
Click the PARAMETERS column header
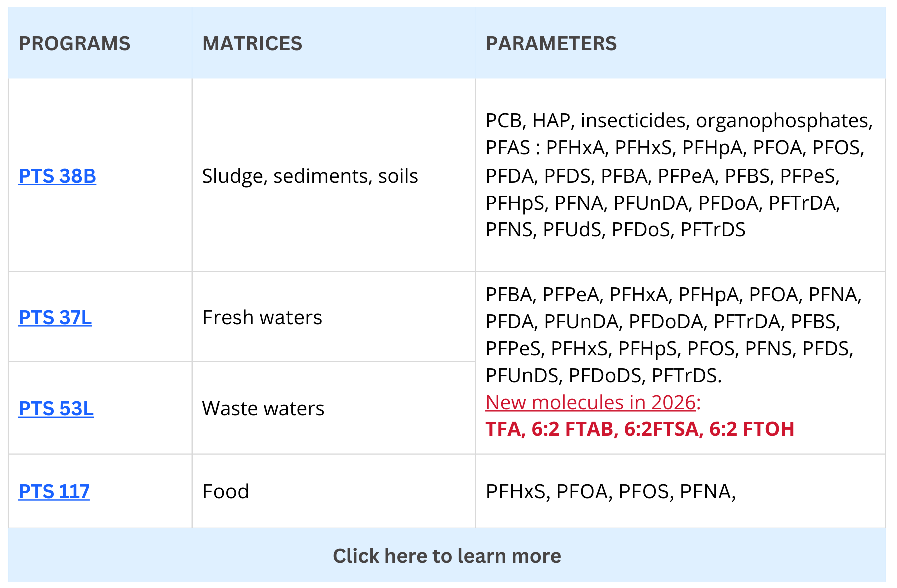pos(551,44)
